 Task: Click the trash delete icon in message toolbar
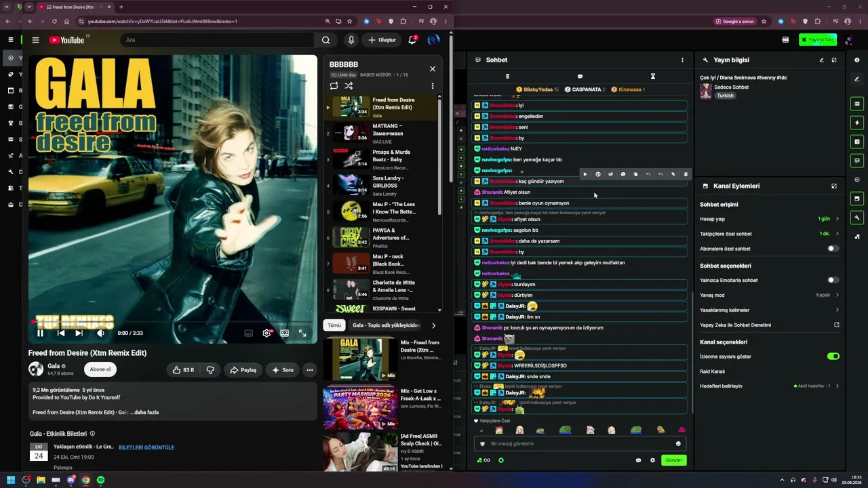686,174
